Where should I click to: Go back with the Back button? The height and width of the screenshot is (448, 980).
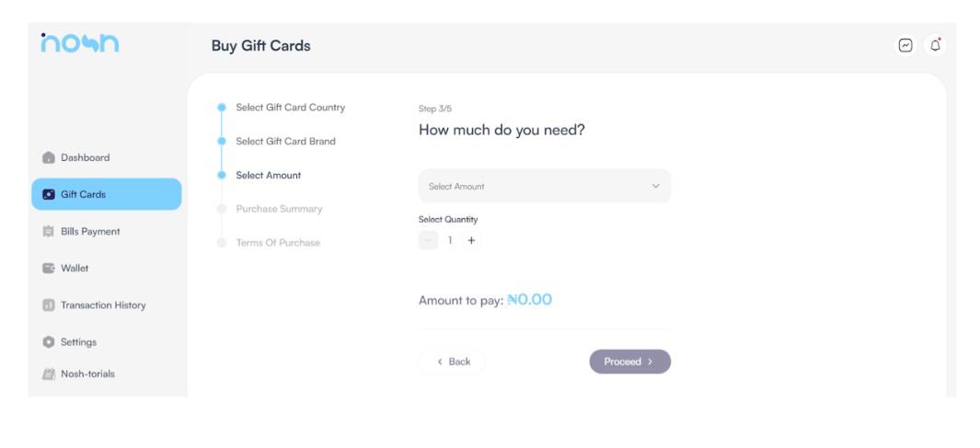coord(452,362)
